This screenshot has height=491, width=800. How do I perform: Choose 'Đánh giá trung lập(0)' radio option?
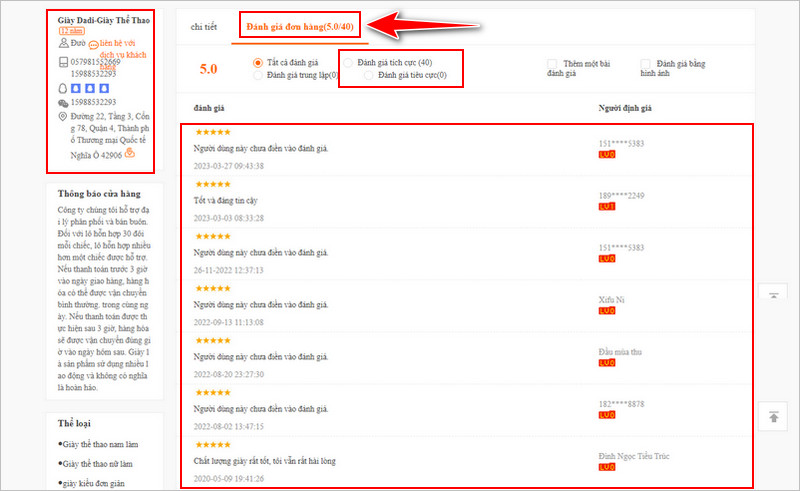coord(259,75)
